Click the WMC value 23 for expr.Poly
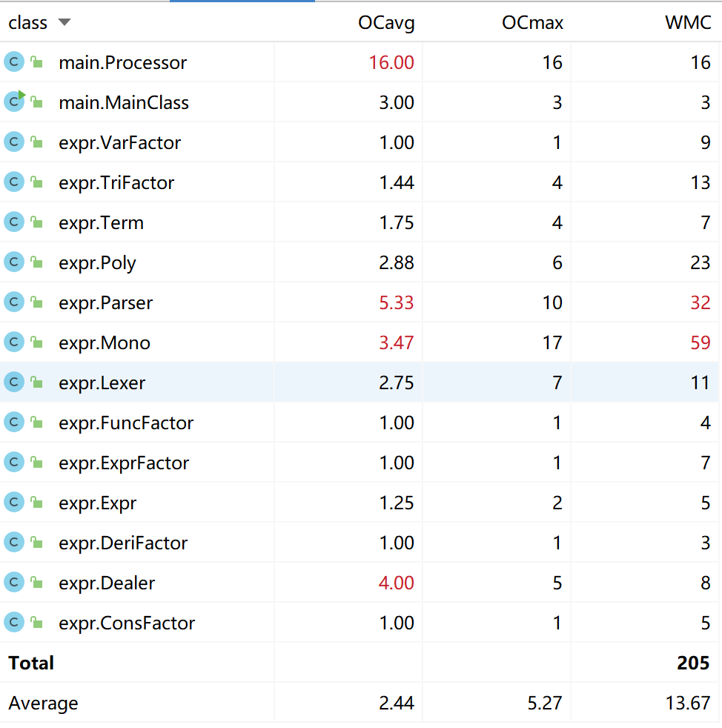Image resolution: width=722 pixels, height=728 pixels. pos(701,262)
